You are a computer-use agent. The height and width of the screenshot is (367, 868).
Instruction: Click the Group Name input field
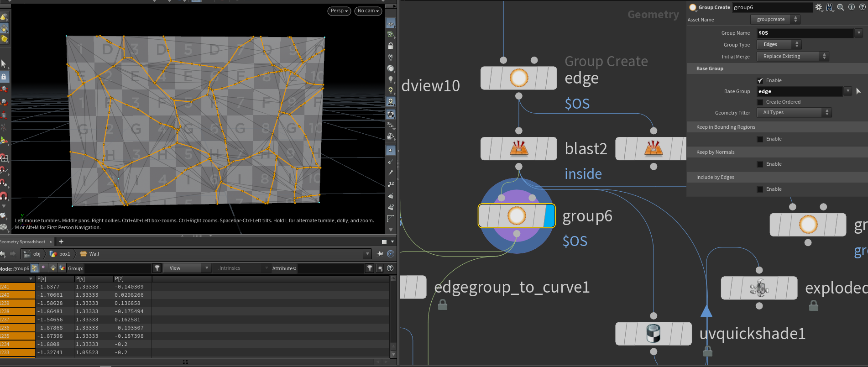(x=805, y=33)
